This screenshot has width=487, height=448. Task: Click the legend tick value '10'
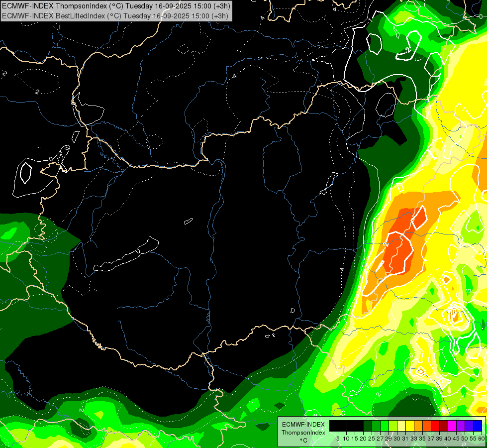tap(346, 439)
